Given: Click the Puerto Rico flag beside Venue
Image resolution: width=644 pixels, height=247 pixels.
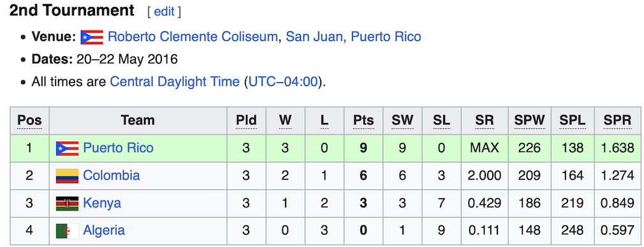Looking at the screenshot, I should pyautogui.click(x=92, y=37).
